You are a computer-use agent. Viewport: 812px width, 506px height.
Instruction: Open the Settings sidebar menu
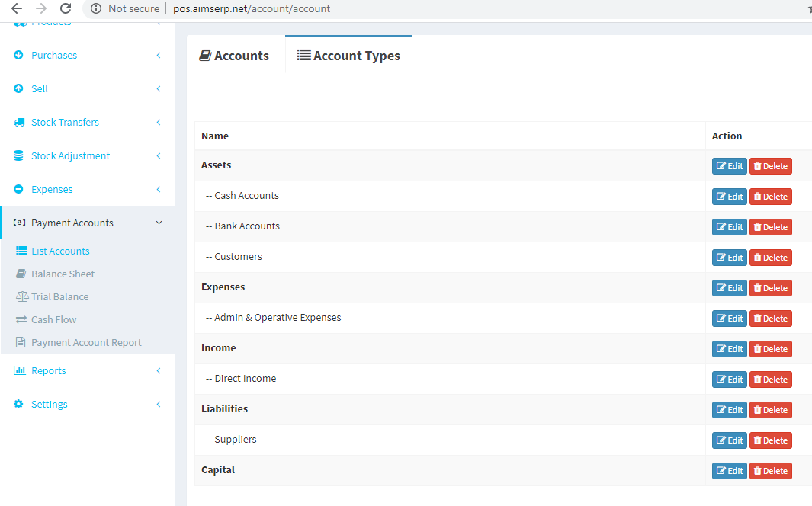click(88, 404)
